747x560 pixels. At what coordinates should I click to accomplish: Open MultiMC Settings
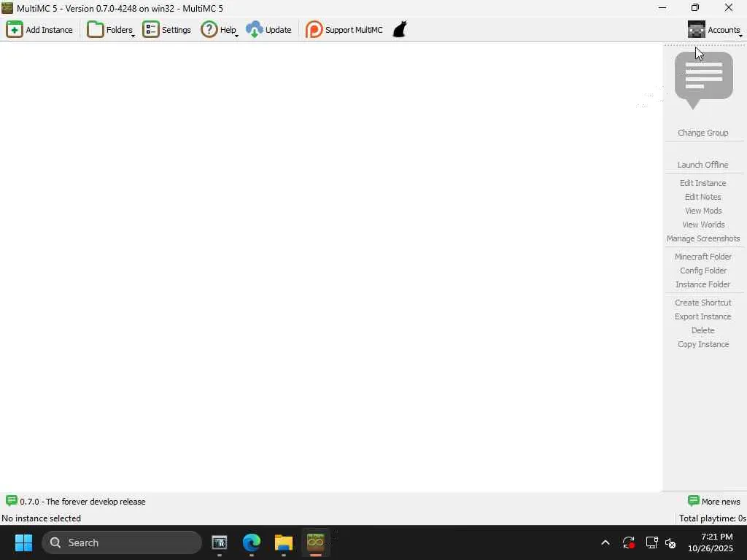click(167, 29)
